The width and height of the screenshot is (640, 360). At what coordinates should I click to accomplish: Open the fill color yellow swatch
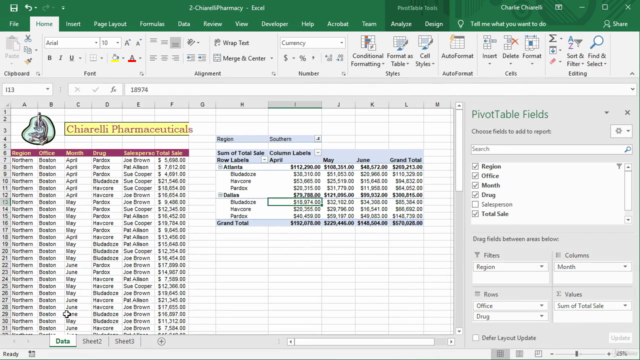click(x=115, y=58)
